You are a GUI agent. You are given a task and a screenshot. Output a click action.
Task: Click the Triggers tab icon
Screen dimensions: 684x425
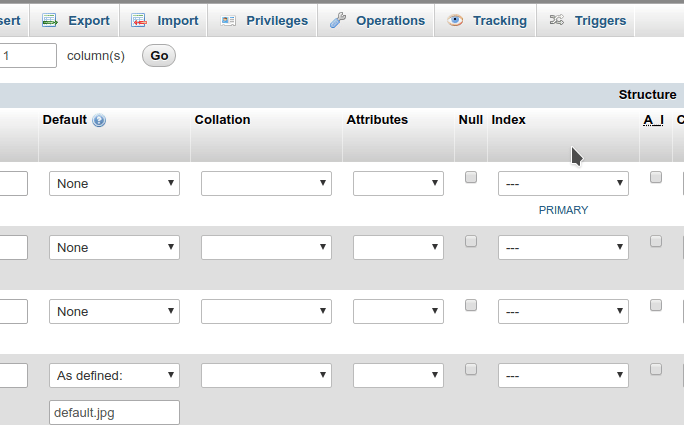(557, 20)
